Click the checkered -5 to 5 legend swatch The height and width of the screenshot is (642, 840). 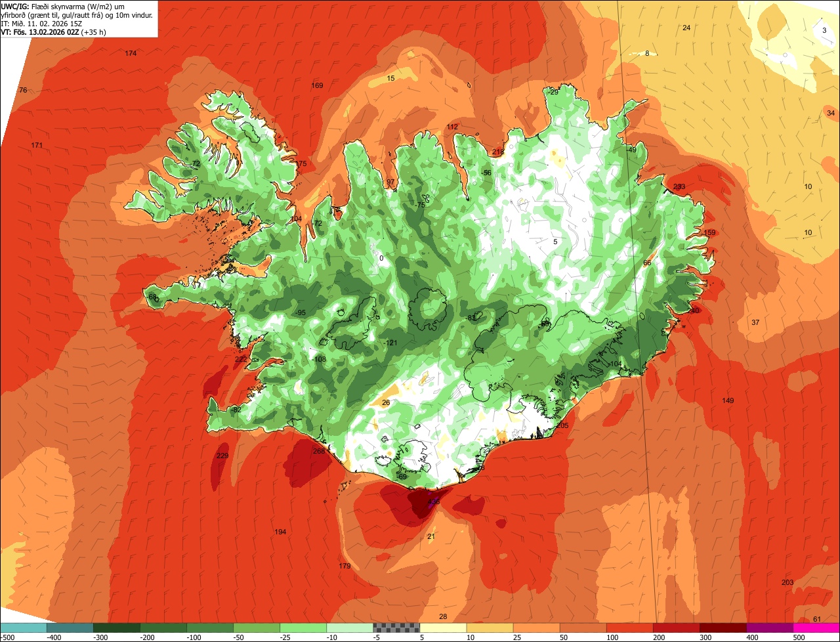pos(396,628)
